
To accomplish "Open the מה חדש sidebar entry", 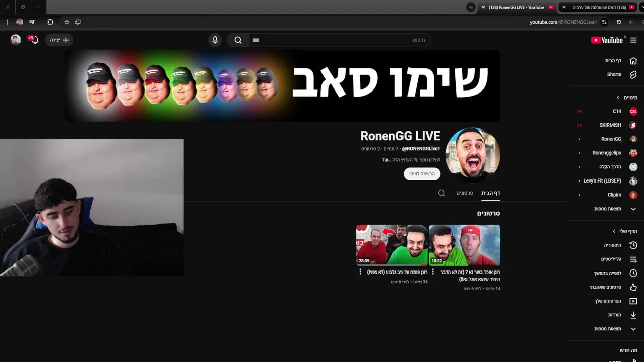I will (x=628, y=350).
